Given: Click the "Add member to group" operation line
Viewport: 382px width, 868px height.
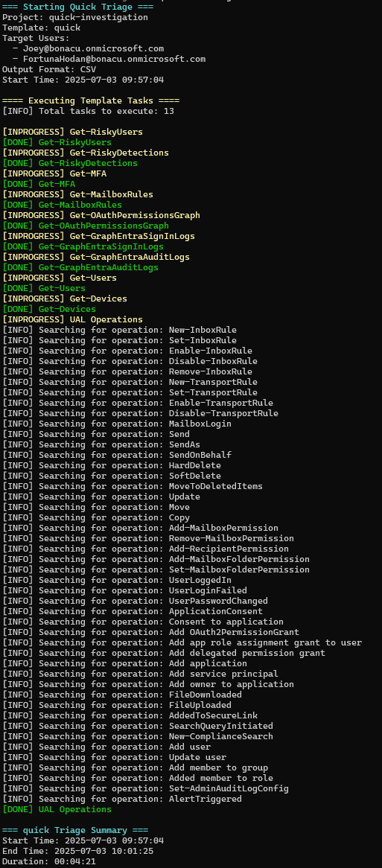Looking at the screenshot, I should 135,768.
